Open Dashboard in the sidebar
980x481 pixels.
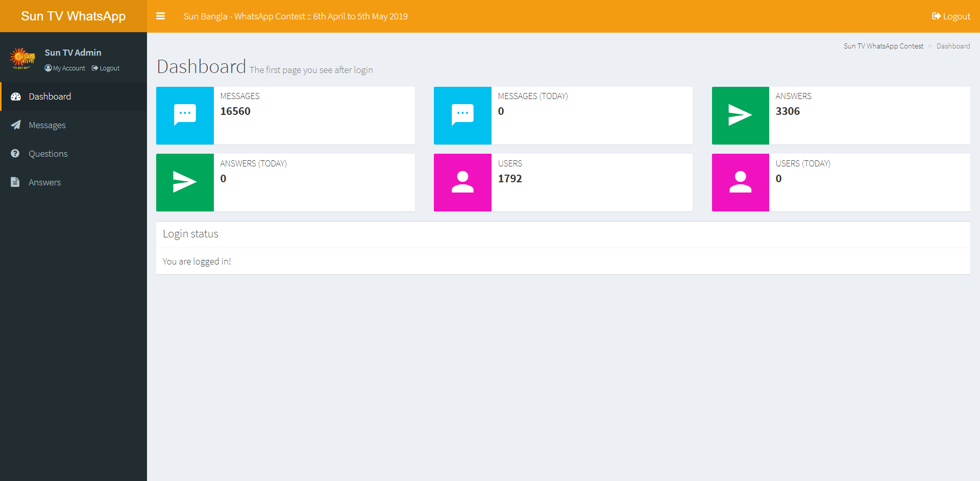[x=50, y=97]
